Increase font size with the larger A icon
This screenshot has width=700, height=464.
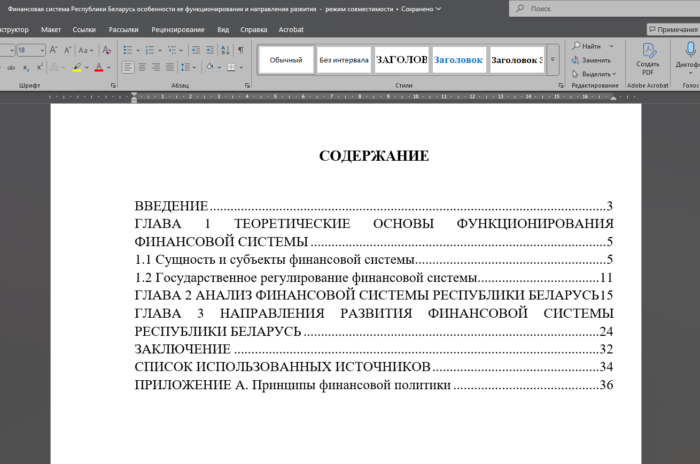(54, 50)
